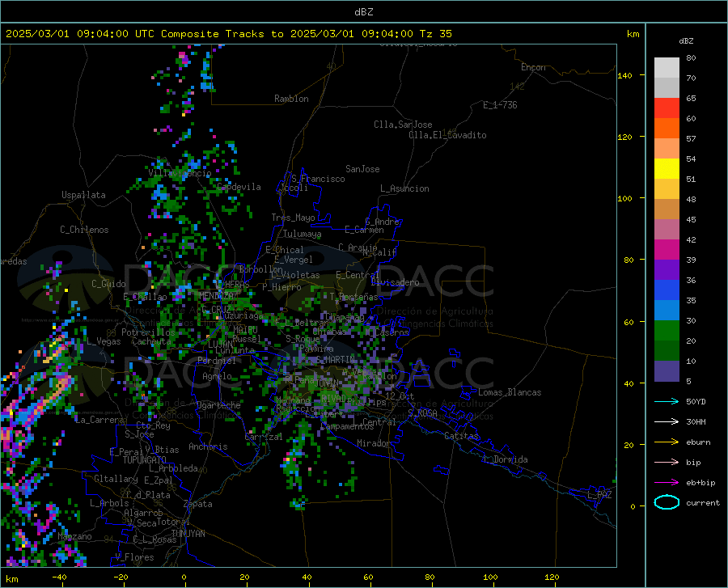Pick the light gray swatch between 80 and 70
This screenshot has width=728, height=588.
pos(667,68)
